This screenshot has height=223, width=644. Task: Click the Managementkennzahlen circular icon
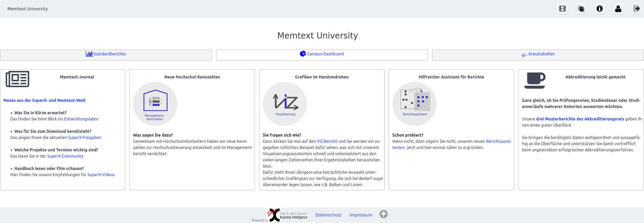pyautogui.click(x=155, y=104)
